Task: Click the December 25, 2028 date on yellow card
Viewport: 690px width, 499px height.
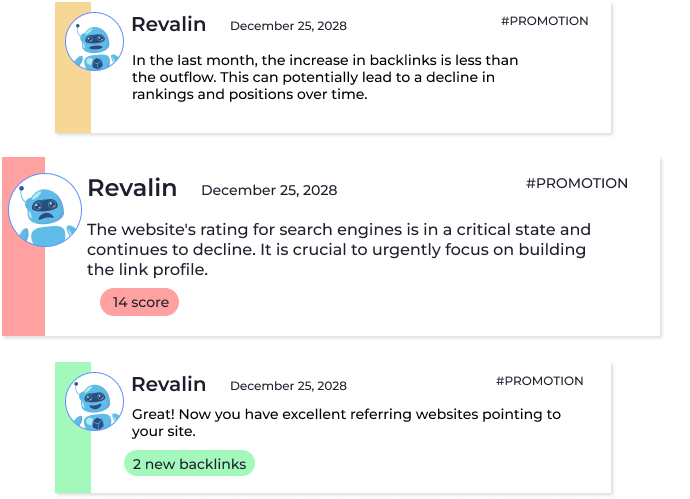Action: click(x=288, y=26)
